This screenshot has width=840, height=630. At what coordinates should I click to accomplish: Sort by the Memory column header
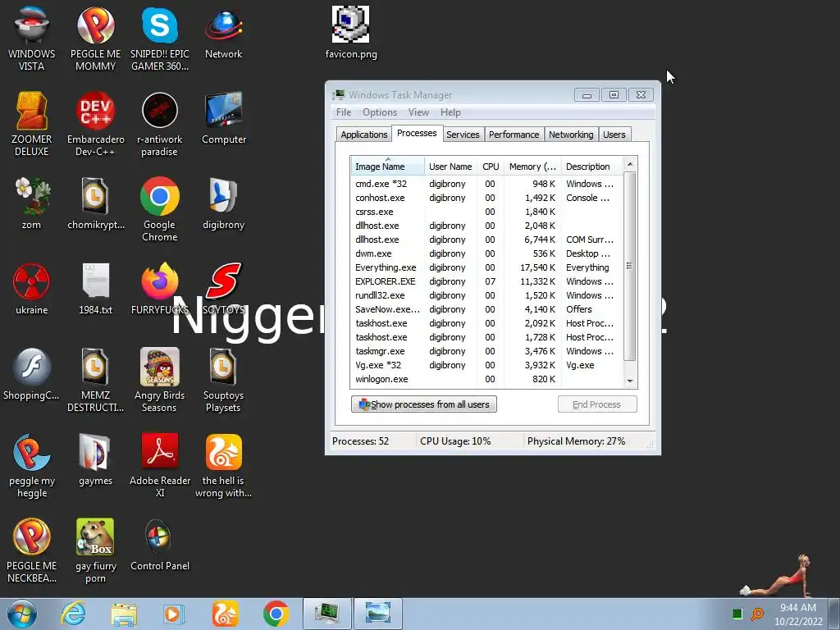[532, 166]
